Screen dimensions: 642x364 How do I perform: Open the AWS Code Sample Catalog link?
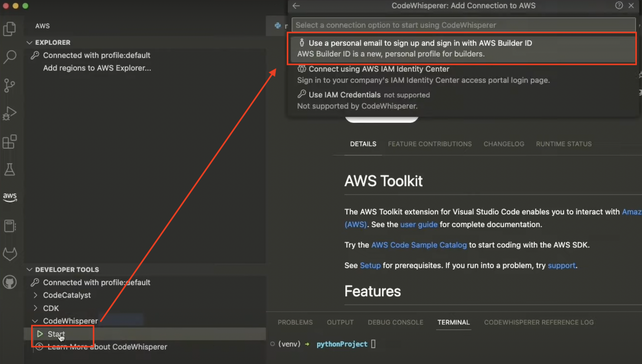419,245
